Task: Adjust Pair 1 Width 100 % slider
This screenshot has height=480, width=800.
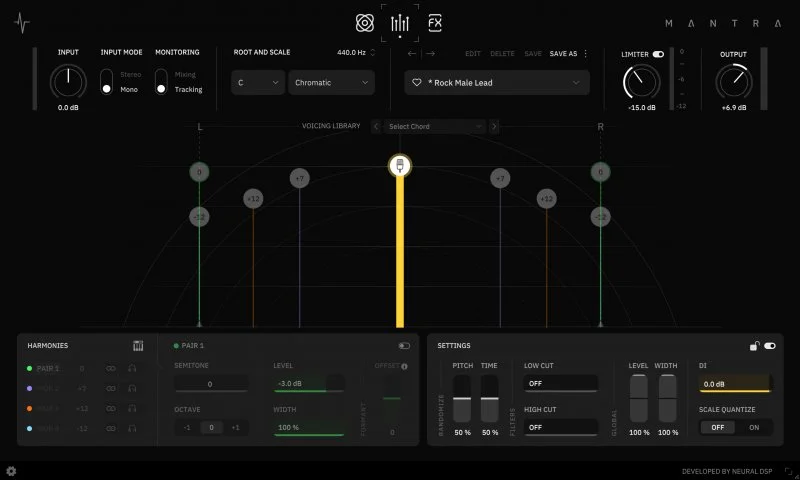Action: [309, 427]
